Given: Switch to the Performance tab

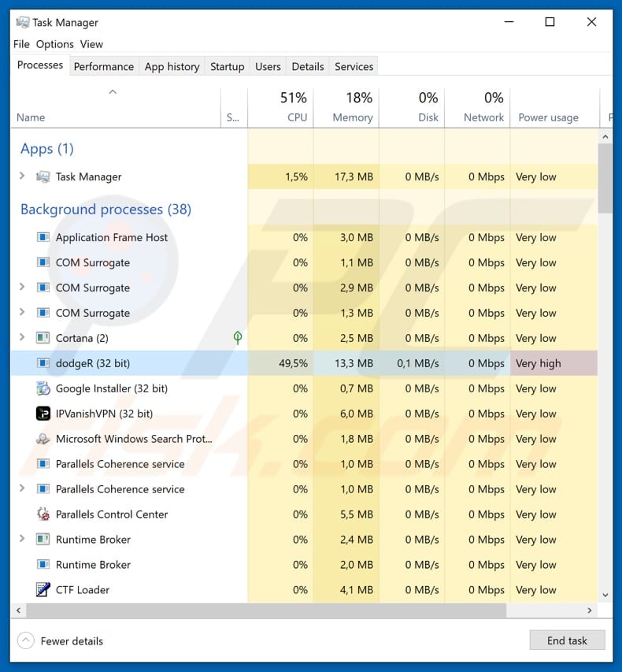Looking at the screenshot, I should click(x=104, y=66).
